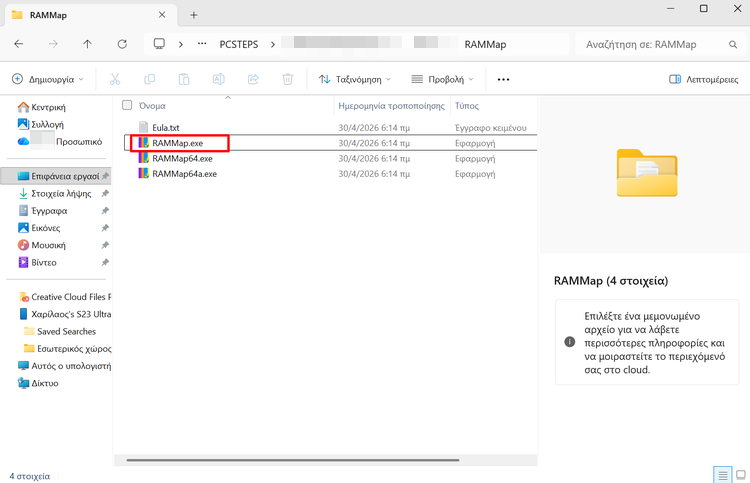Viewport: 750px width, 483px height.
Task: Open the Ταξινόμηση sort dropdown
Action: [x=355, y=79]
